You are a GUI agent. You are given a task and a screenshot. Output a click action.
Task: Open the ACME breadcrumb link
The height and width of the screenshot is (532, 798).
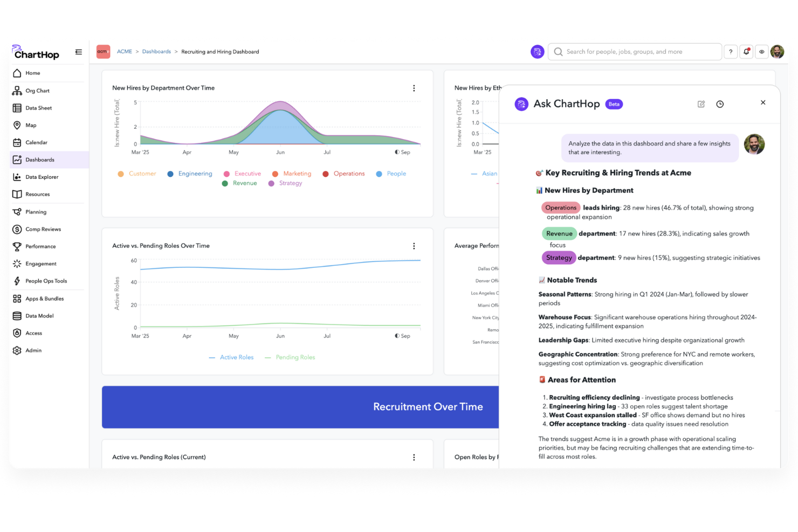[125, 51]
